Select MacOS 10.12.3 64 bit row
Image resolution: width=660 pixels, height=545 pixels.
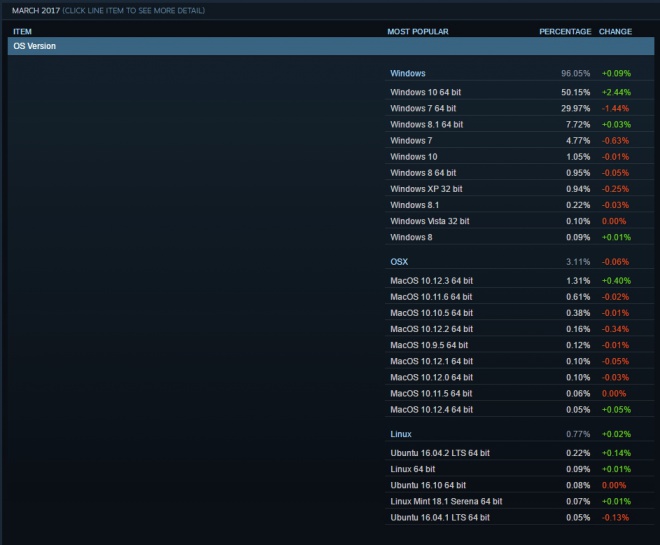519,281
